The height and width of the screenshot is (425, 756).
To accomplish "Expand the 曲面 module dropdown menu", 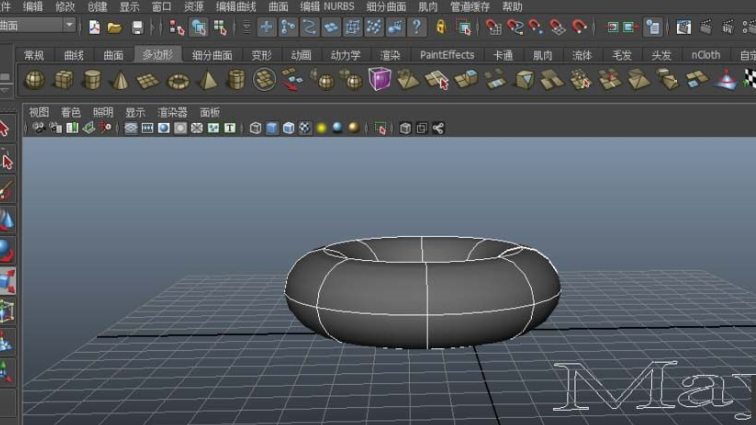I will tap(69, 25).
